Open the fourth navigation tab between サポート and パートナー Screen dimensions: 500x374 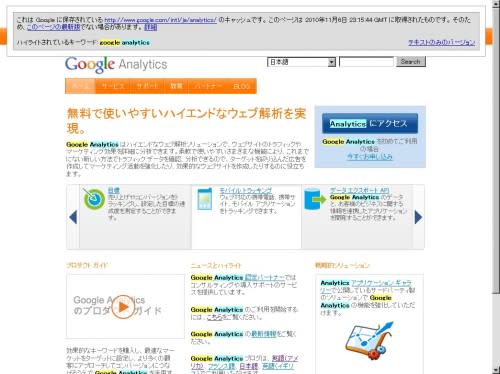176,86
